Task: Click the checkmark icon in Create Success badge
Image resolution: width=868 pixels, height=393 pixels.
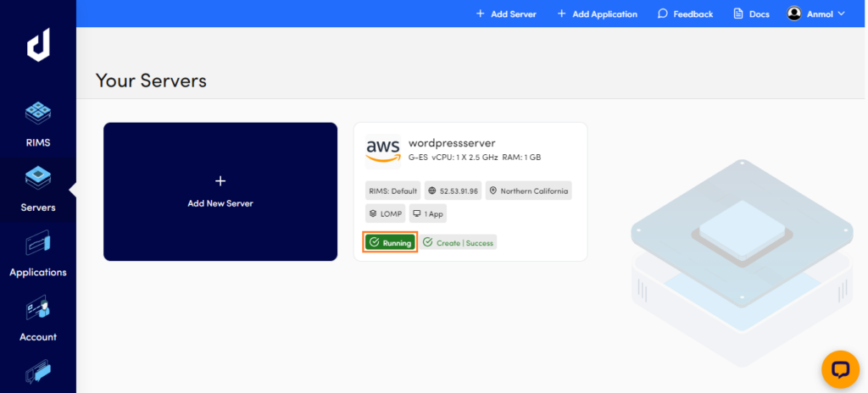Action: (427, 242)
